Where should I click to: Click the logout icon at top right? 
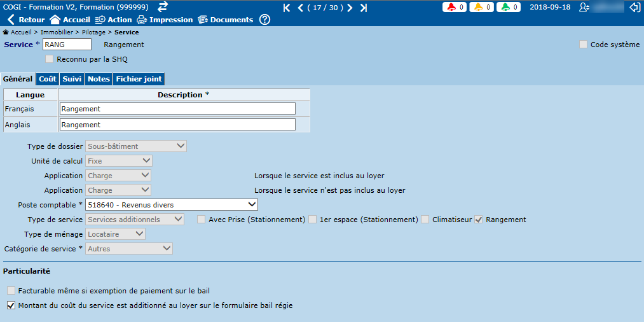pos(634,7)
